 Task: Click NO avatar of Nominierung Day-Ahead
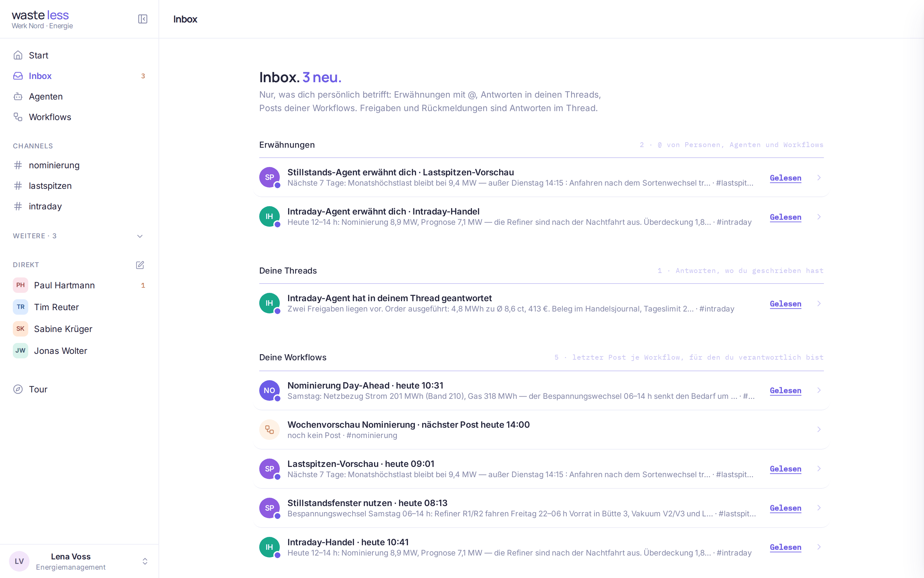269,390
